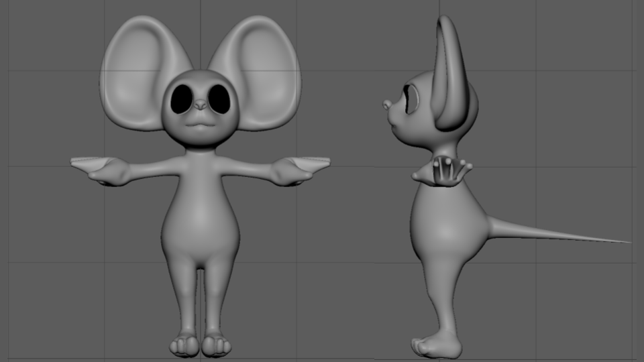The height and width of the screenshot is (362, 644).
Task: Select the front-view character's nose
Action: point(201,105)
